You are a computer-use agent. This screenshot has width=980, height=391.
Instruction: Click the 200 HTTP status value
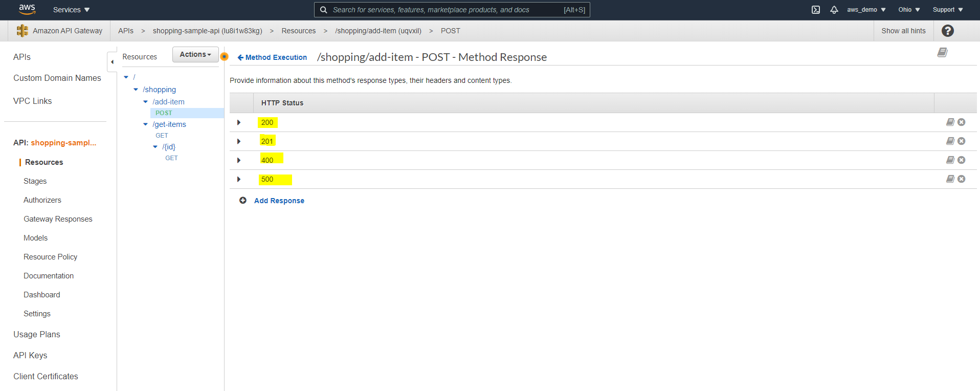[x=267, y=122]
